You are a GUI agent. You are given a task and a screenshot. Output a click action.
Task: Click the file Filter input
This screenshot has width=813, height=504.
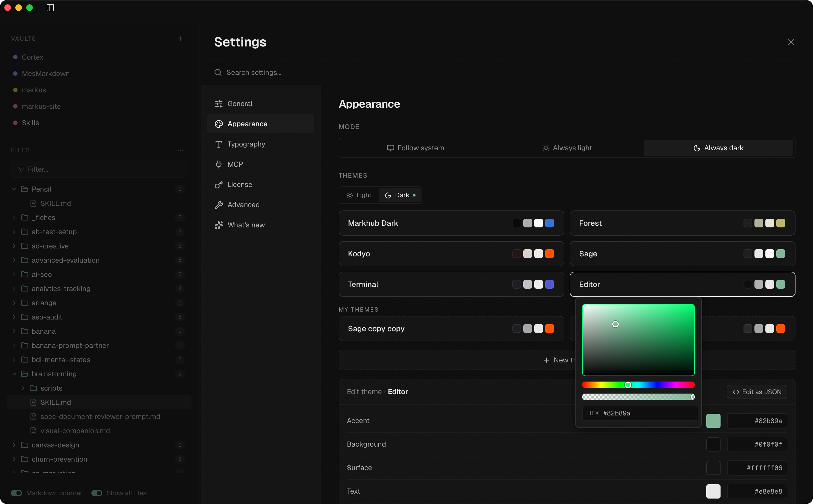pyautogui.click(x=99, y=169)
